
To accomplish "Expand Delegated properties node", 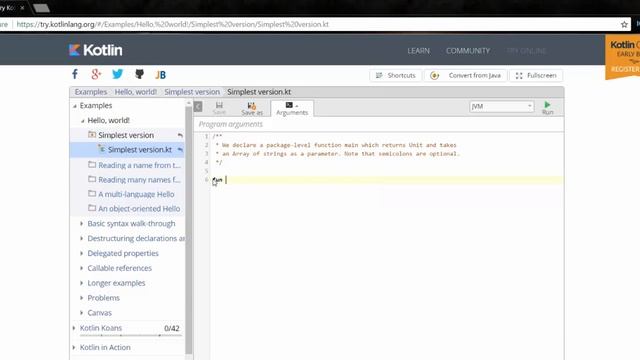I will 81,253.
